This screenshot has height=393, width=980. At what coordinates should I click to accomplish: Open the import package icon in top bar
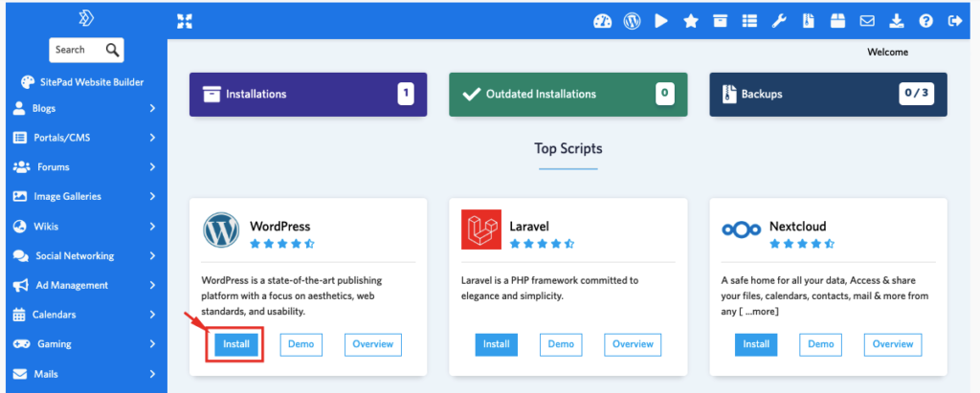(x=837, y=21)
